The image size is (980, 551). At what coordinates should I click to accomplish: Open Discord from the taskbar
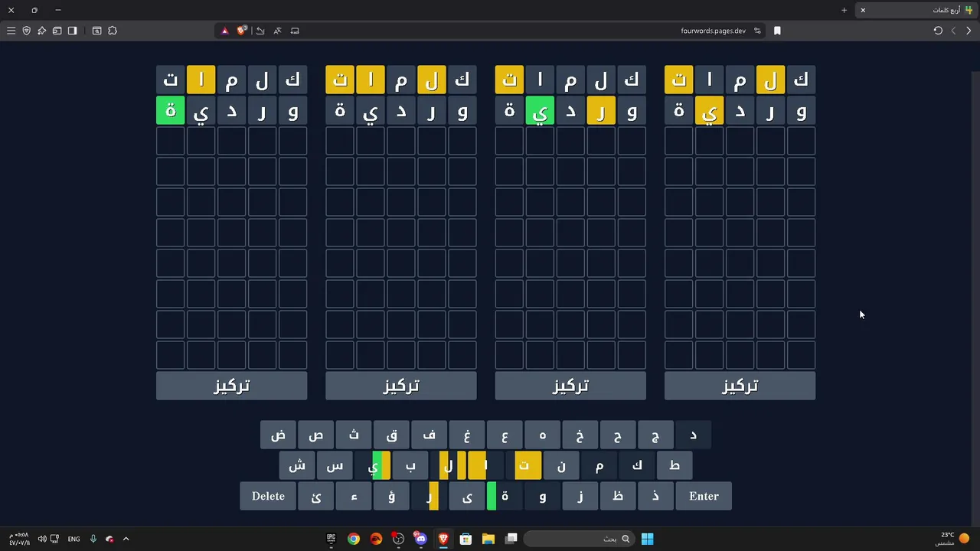[x=420, y=539]
